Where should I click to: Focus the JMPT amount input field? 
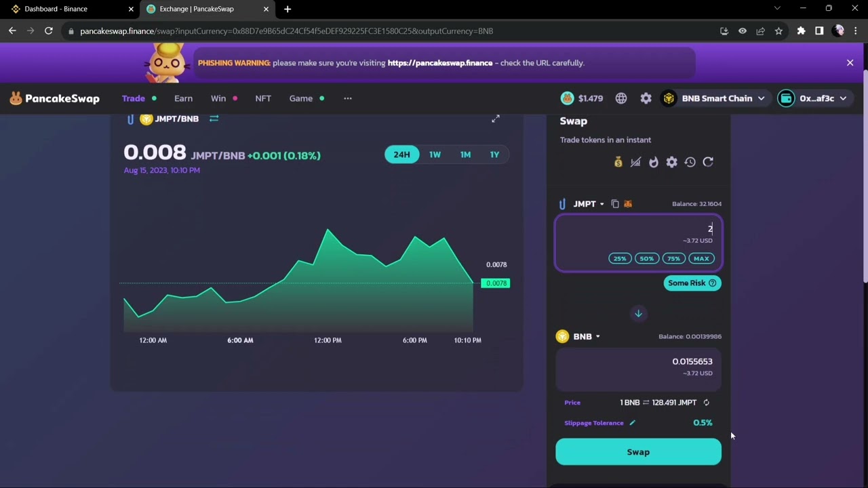(638, 243)
